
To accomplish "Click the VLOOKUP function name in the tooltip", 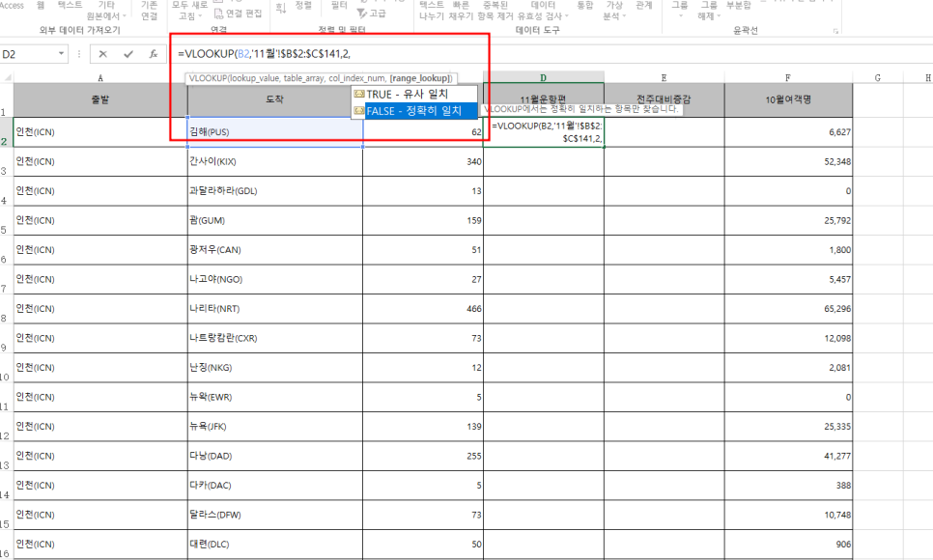I will 209,78.
